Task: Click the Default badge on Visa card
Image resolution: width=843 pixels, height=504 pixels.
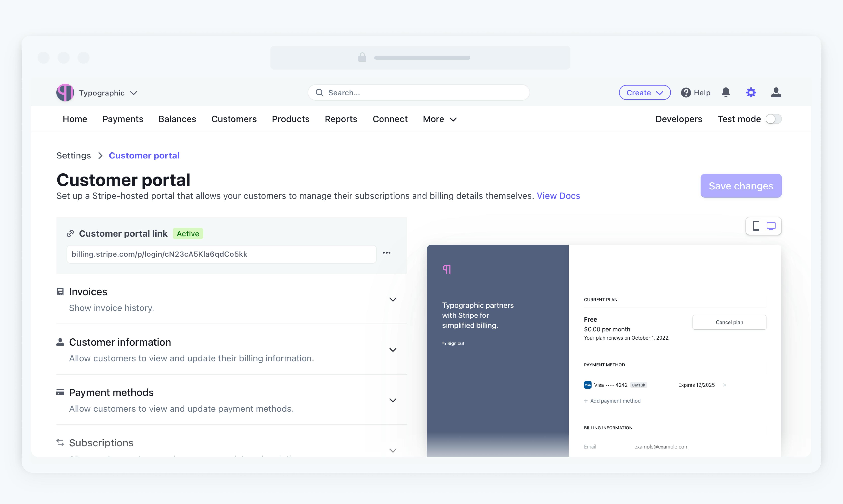Action: click(x=638, y=385)
